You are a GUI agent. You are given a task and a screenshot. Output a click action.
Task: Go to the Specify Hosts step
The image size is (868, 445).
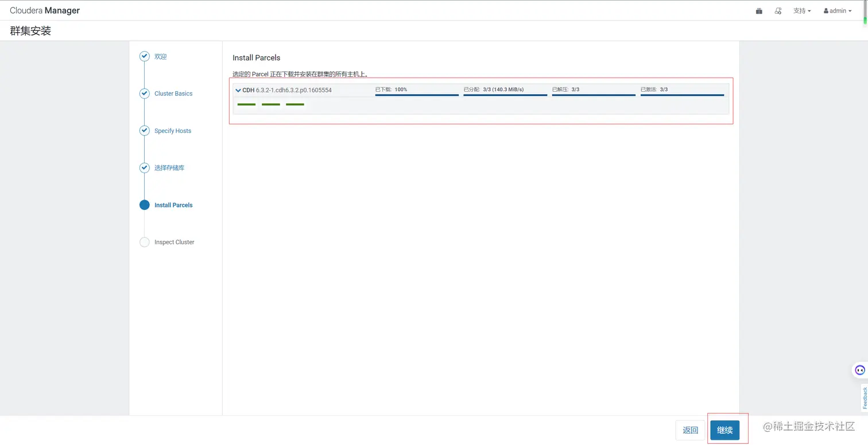click(x=173, y=131)
